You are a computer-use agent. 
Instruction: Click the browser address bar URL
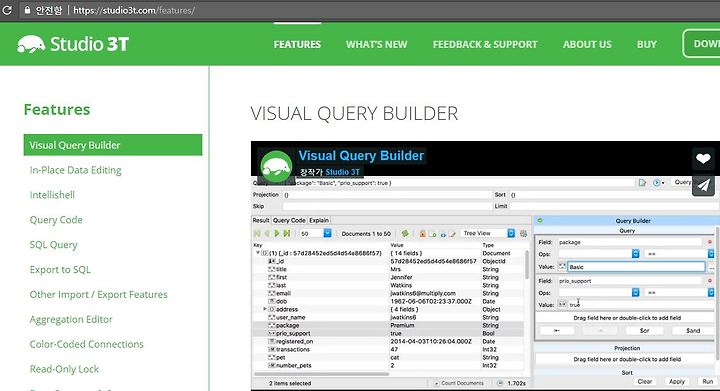click(134, 10)
